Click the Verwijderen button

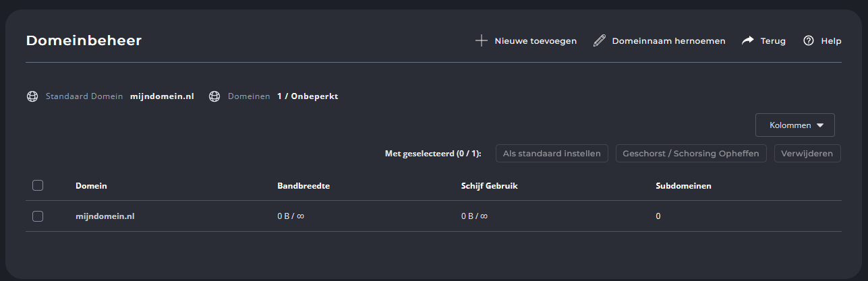click(x=808, y=154)
